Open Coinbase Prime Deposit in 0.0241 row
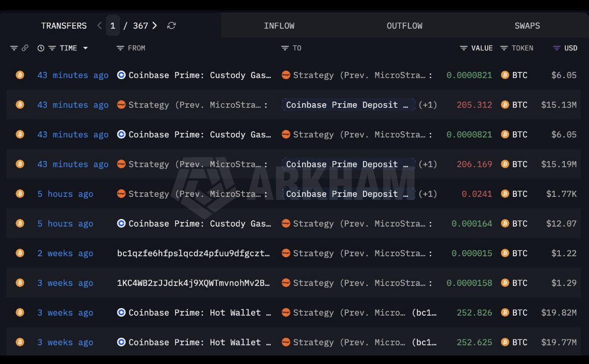589x364 pixels. coord(348,193)
